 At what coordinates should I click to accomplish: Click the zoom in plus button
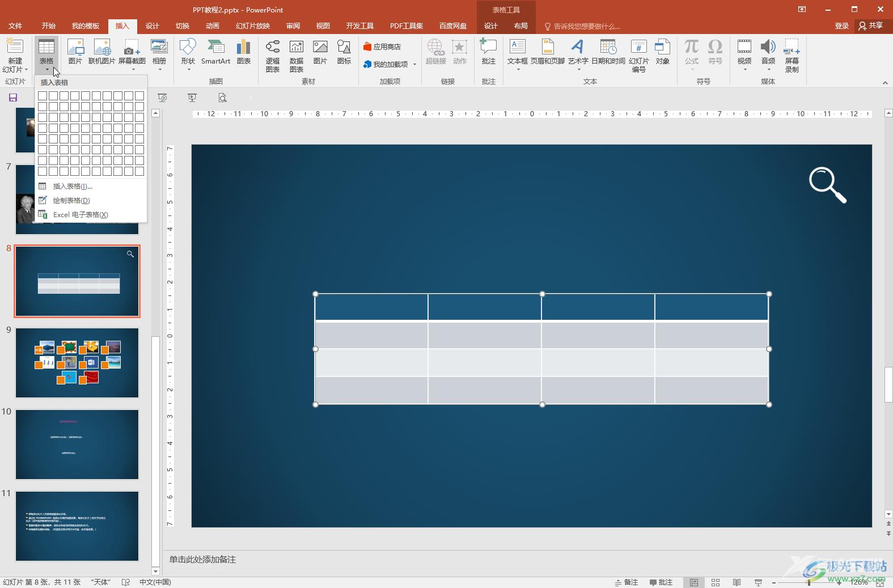click(840, 582)
